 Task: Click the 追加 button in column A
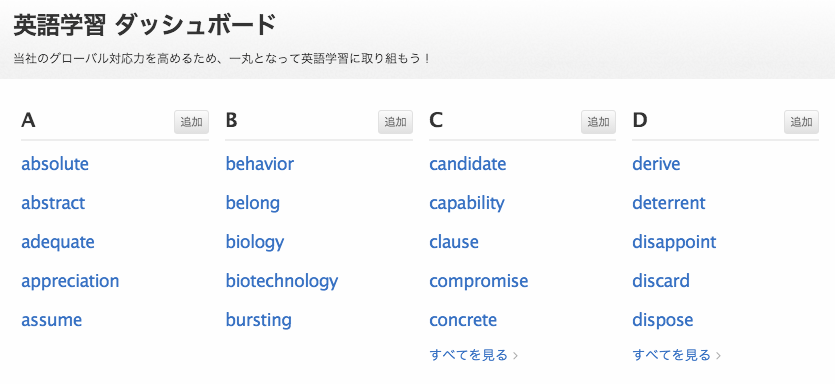coord(191,122)
